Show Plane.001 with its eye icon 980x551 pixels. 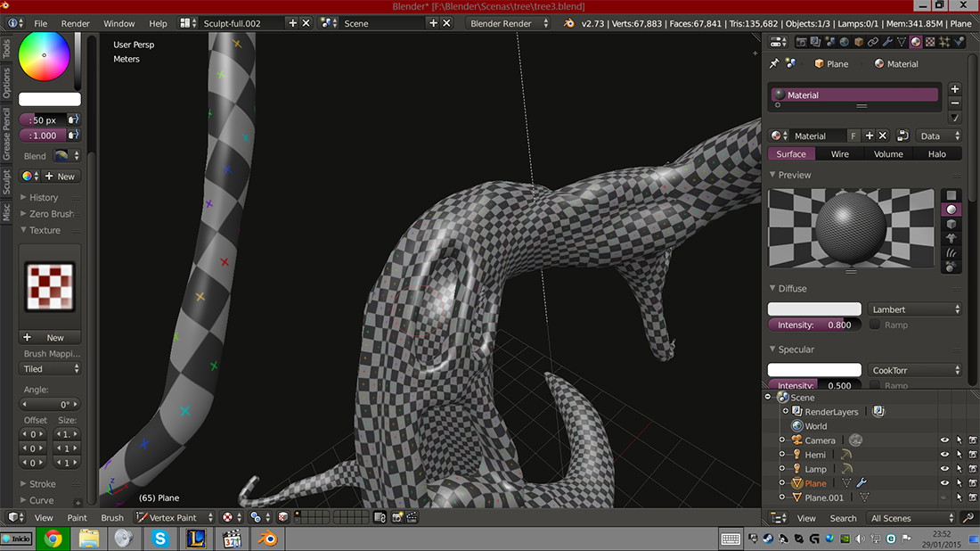(945, 498)
